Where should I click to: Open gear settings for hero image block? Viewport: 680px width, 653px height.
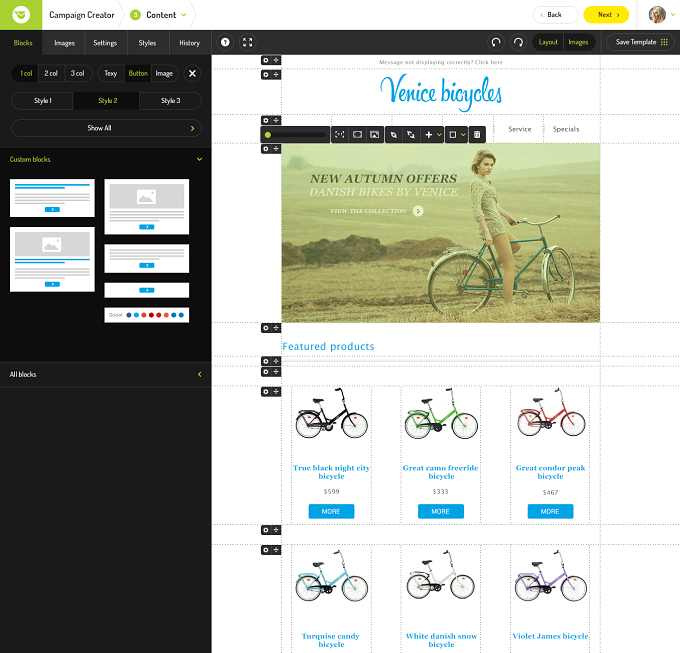pos(266,149)
